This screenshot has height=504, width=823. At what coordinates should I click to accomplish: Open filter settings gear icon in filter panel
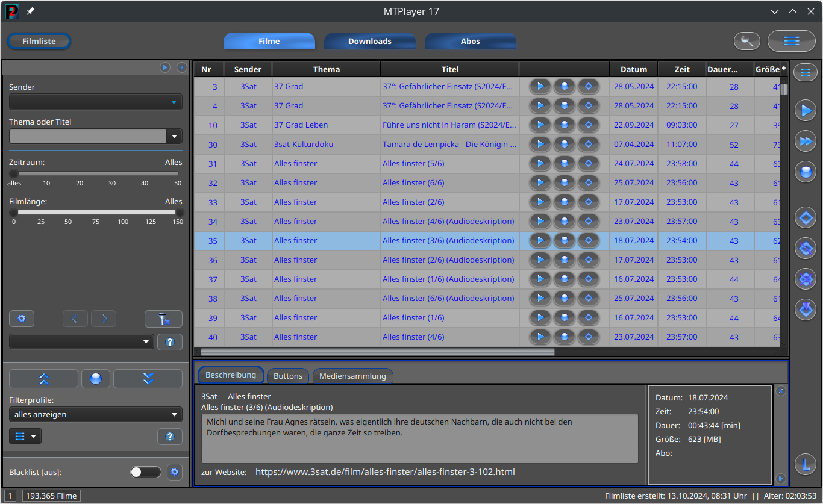[22, 319]
